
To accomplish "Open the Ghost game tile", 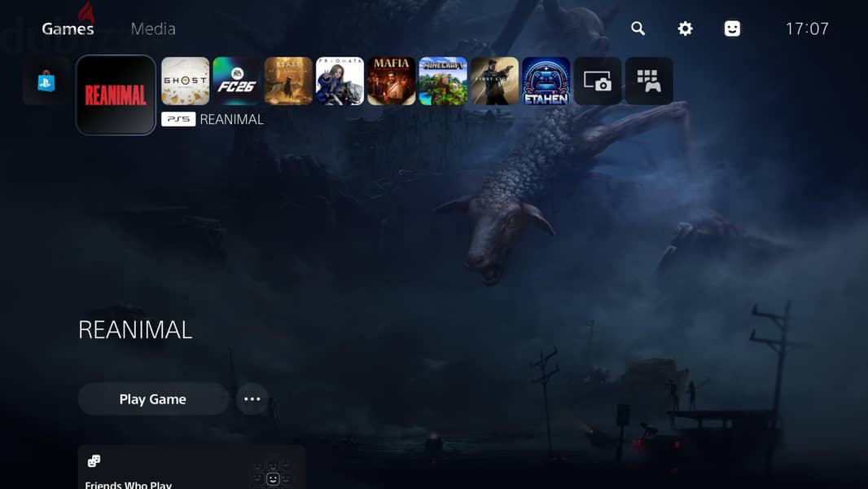I will pos(186,81).
